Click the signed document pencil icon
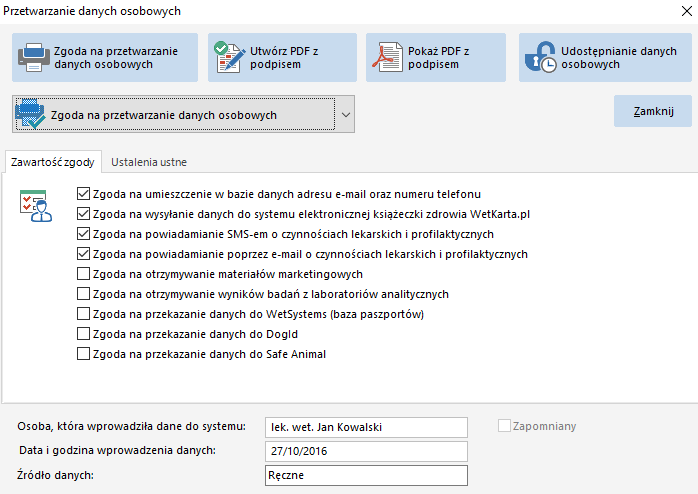This screenshot has width=698, height=494. pyautogui.click(x=229, y=57)
